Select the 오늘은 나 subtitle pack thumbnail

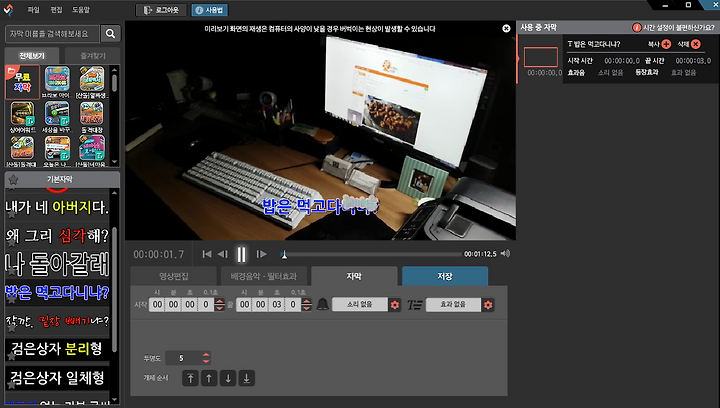57,151
